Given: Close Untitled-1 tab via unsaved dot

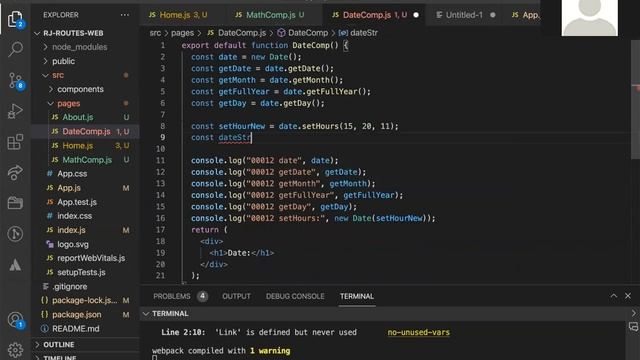Looking at the screenshot, I should coord(493,15).
